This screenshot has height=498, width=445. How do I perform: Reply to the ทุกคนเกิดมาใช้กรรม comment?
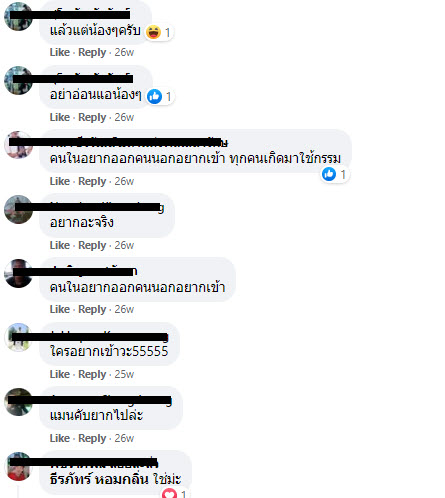coord(92,181)
